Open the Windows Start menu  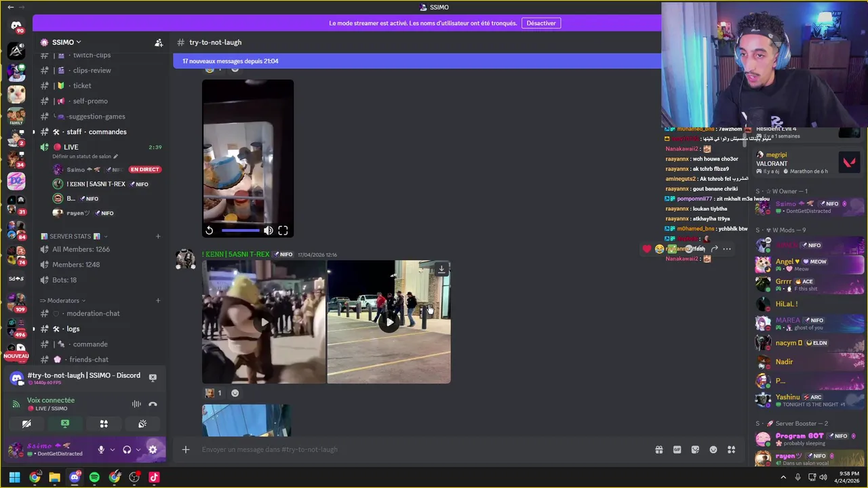pos(14,477)
